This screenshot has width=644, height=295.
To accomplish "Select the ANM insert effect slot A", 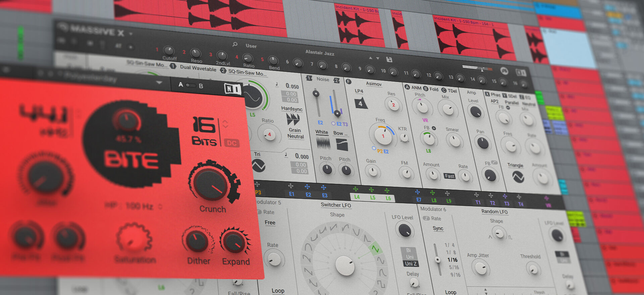I will tap(413, 87).
